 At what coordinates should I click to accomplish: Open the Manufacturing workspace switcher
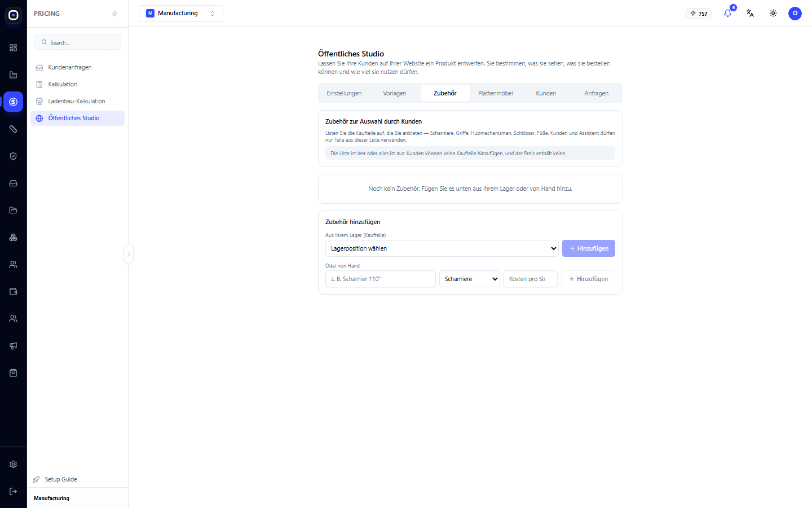[x=181, y=14]
